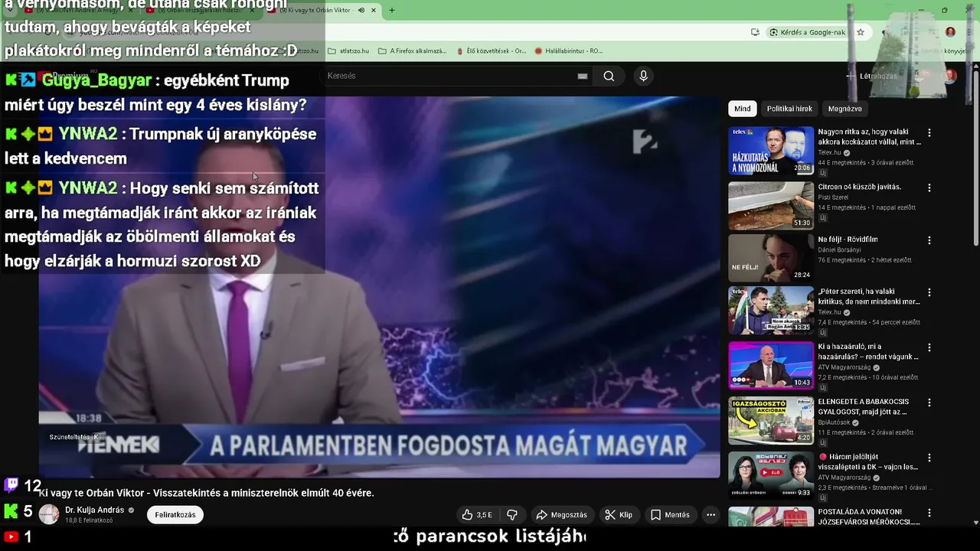Open the HÁZKUTATÁS A NYOMOZÓNÁL thumbnail
The width and height of the screenshot is (980, 551).
click(x=771, y=151)
